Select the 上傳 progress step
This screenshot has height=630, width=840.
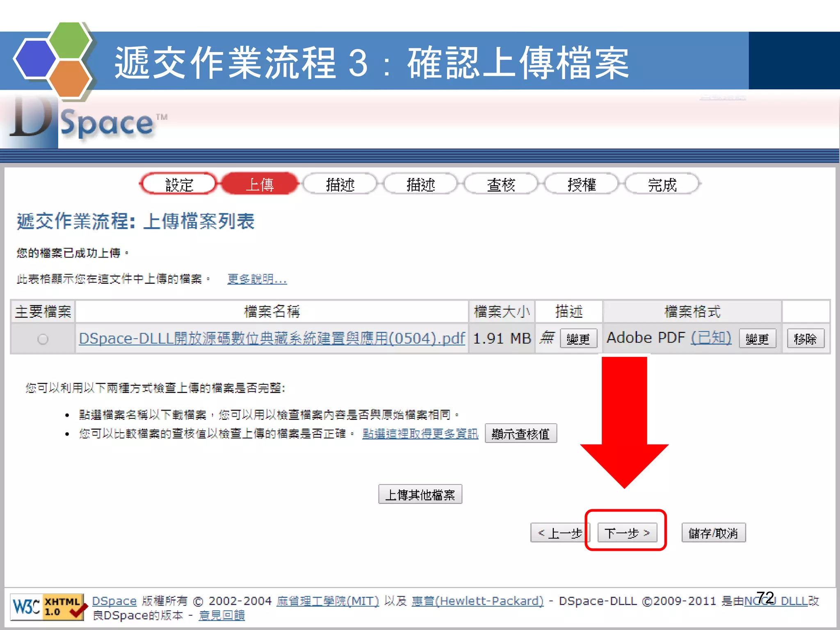coord(259,184)
